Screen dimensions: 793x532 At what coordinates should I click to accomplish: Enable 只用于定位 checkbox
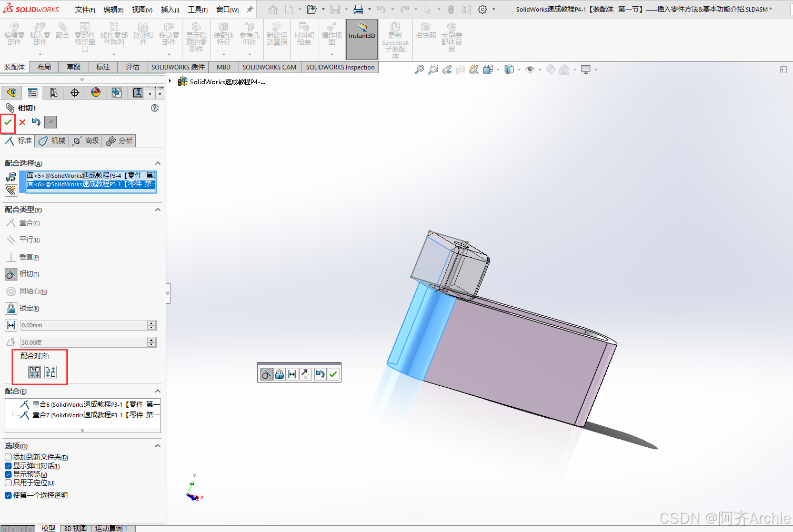click(8, 483)
